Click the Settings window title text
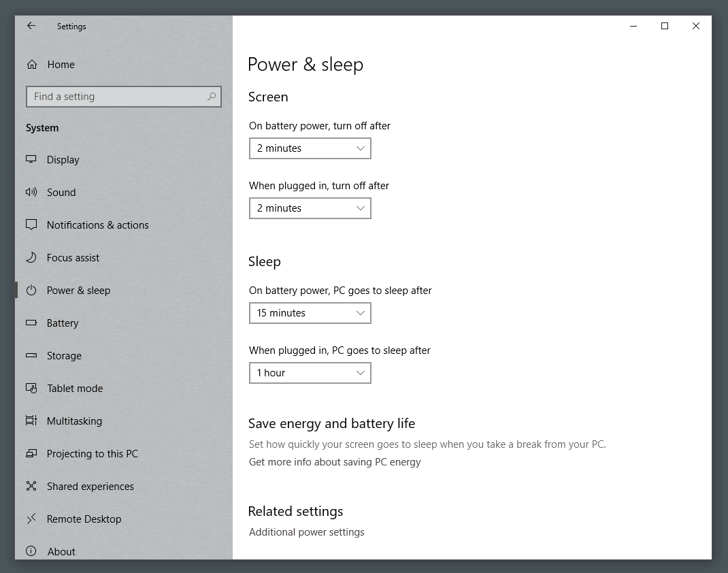The width and height of the screenshot is (728, 573). pos(71,27)
